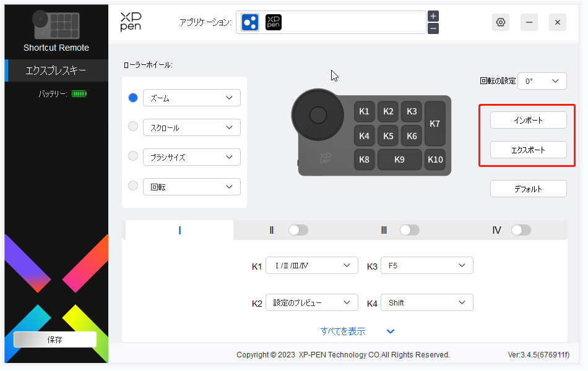Click the plus icon to add an application
588x371 pixels.
[x=433, y=15]
